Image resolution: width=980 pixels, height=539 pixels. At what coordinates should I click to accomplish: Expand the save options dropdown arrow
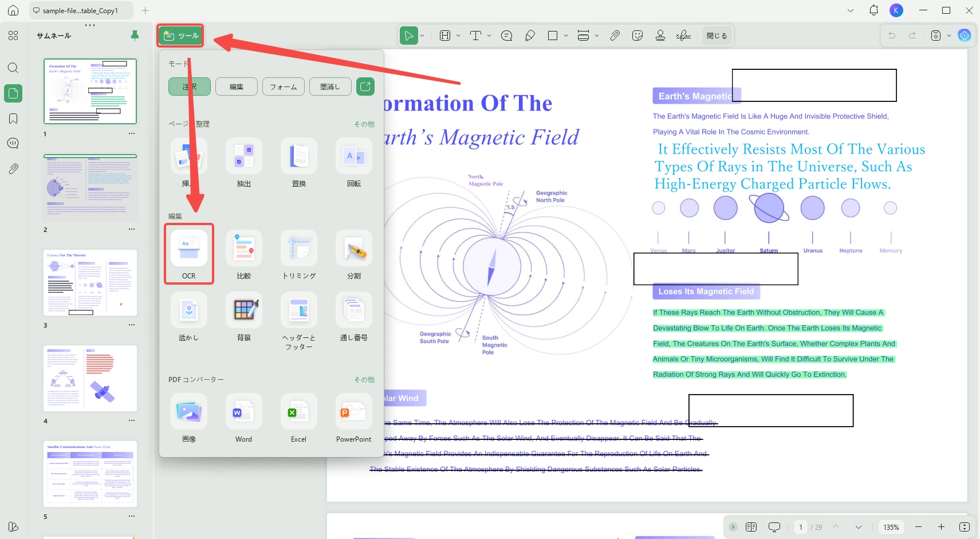coord(949,36)
